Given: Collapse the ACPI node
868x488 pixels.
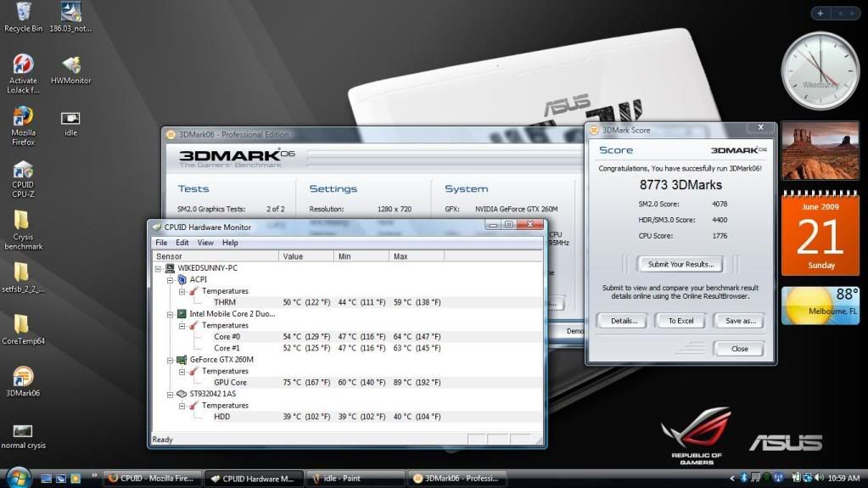Looking at the screenshot, I should (x=171, y=280).
